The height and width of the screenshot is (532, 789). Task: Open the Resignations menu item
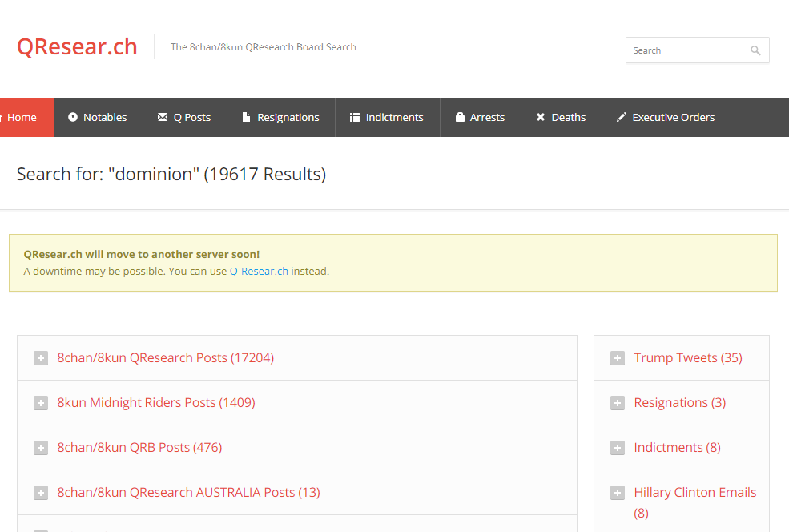pos(281,117)
